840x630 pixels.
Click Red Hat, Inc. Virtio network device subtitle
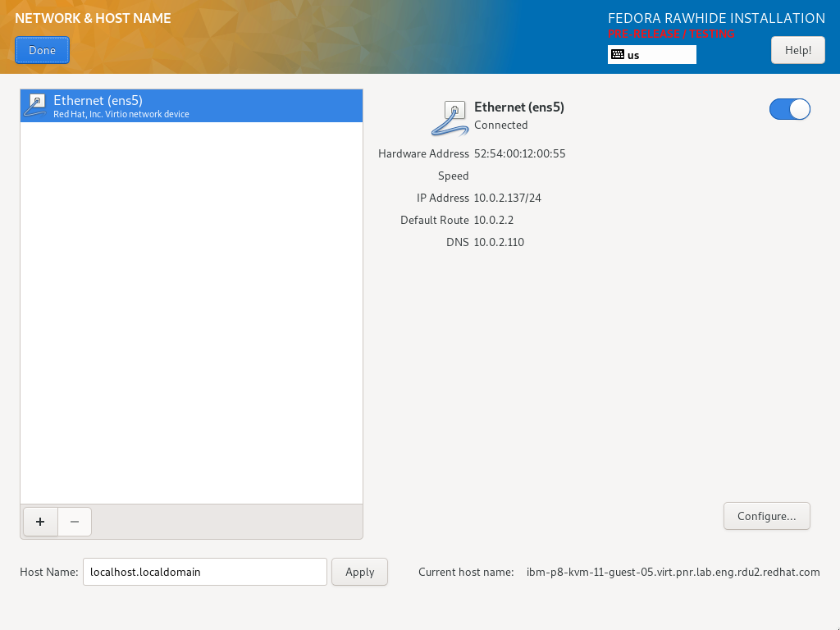click(121, 114)
